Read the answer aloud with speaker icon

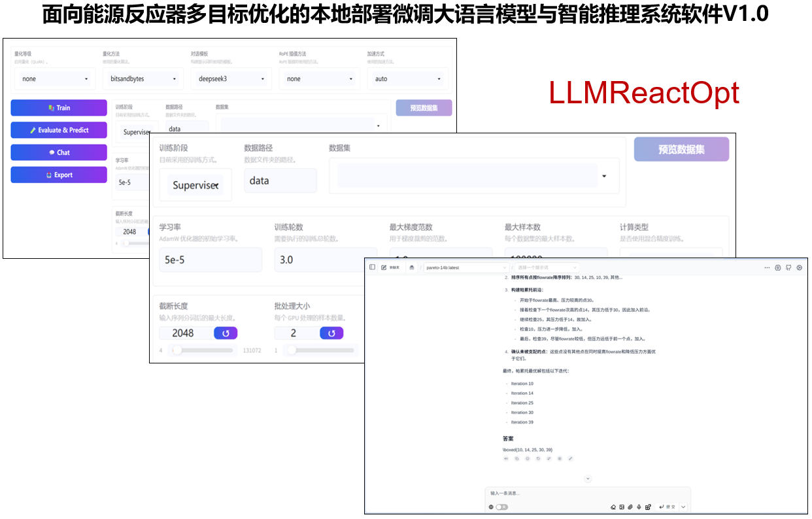click(x=507, y=459)
